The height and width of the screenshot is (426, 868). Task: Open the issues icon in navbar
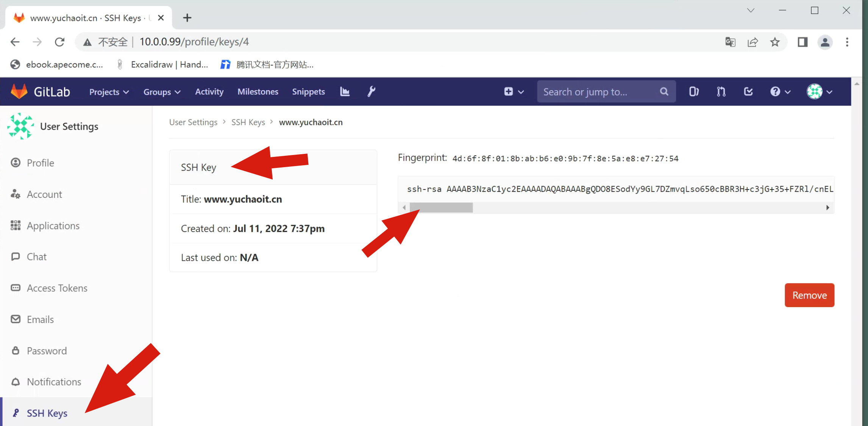[x=693, y=91]
